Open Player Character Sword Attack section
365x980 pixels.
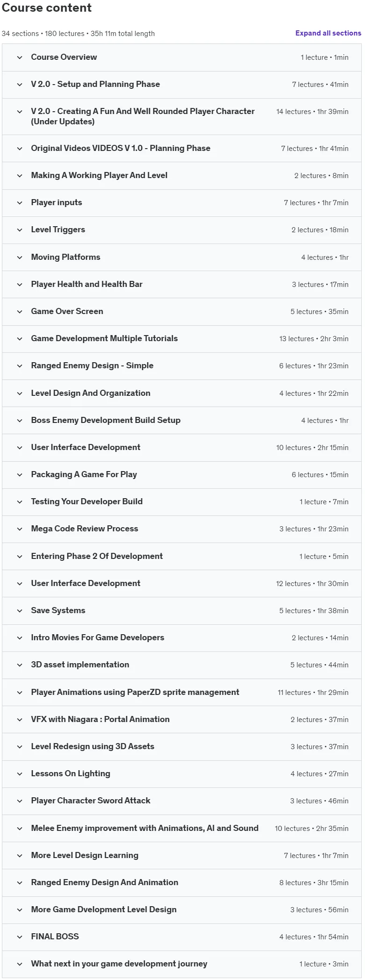pos(182,801)
